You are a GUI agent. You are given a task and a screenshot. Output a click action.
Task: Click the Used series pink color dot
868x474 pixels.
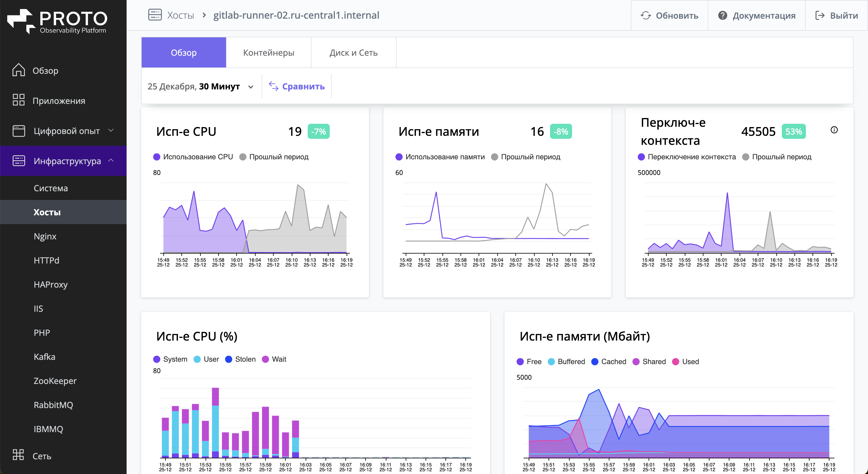pyautogui.click(x=675, y=362)
